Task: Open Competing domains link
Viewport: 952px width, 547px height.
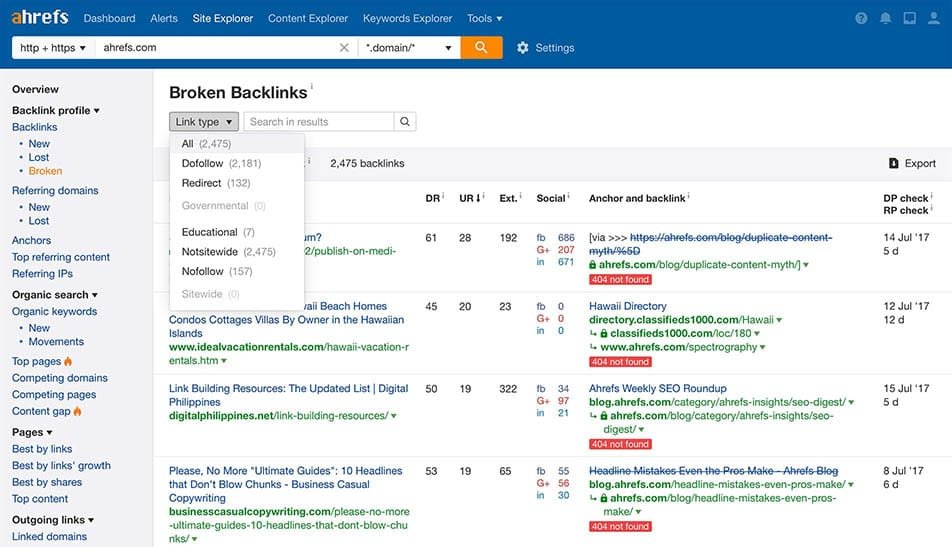Action: 60,378
